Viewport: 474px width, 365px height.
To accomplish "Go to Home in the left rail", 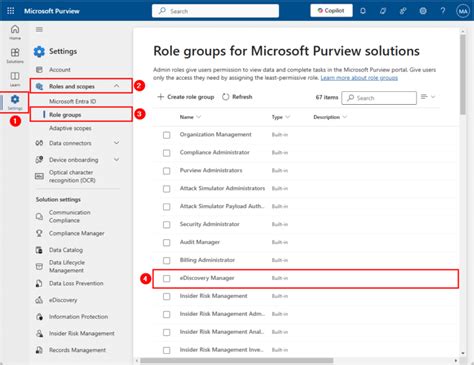I will pyautogui.click(x=15, y=32).
